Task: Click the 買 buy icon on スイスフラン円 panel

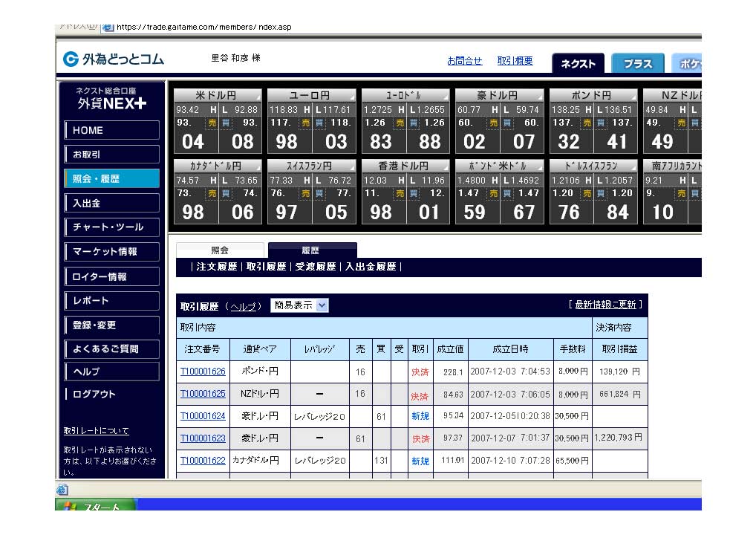Action: click(319, 193)
